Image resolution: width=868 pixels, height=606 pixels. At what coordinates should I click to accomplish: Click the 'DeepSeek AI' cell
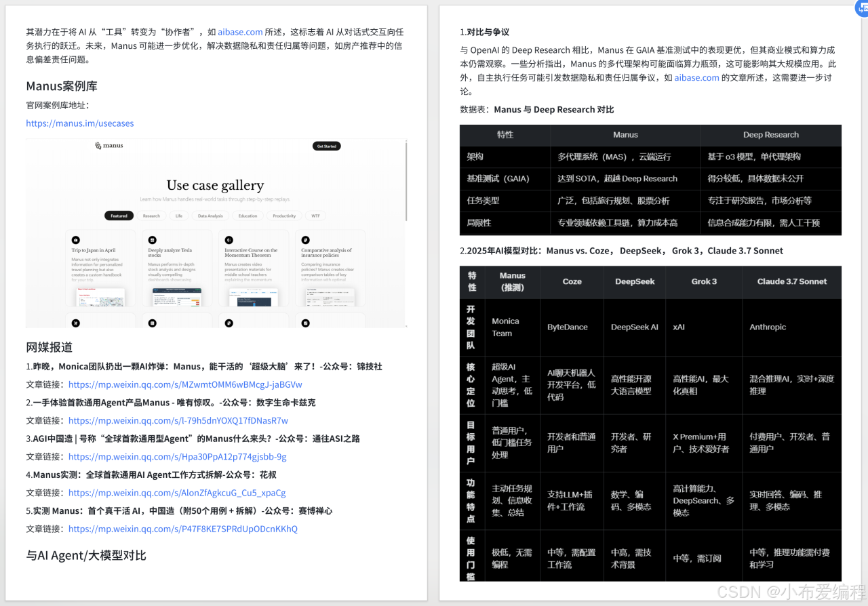click(x=635, y=327)
